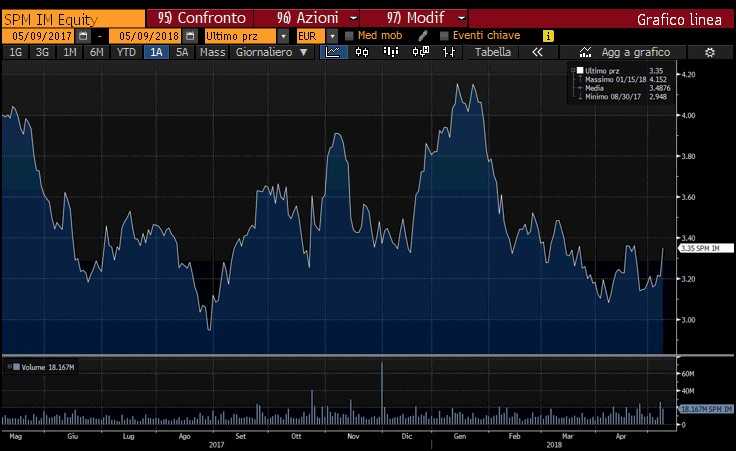
Task: Enable the Med mob checkbox
Action: [349, 36]
